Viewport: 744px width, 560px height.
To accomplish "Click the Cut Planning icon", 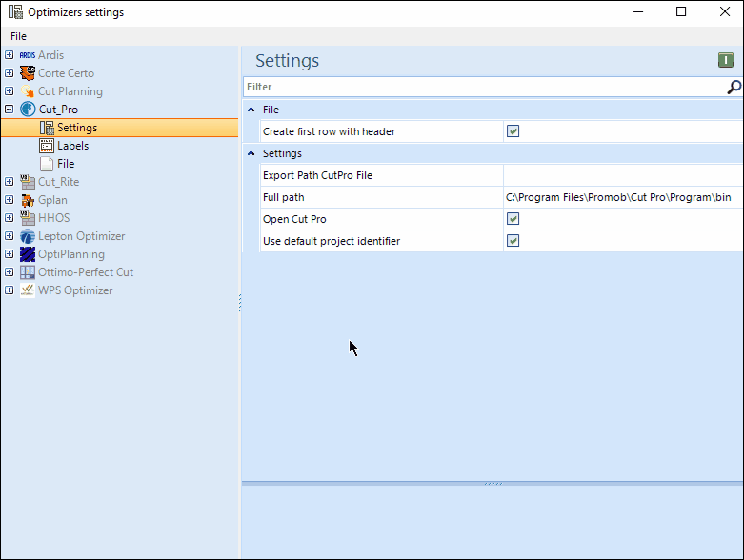I will 28,91.
